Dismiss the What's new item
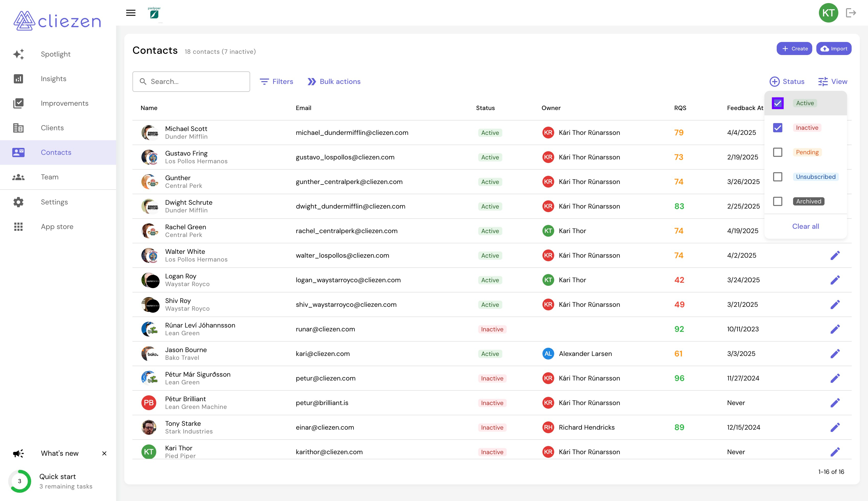Image resolution: width=868 pixels, height=501 pixels. pos(104,453)
